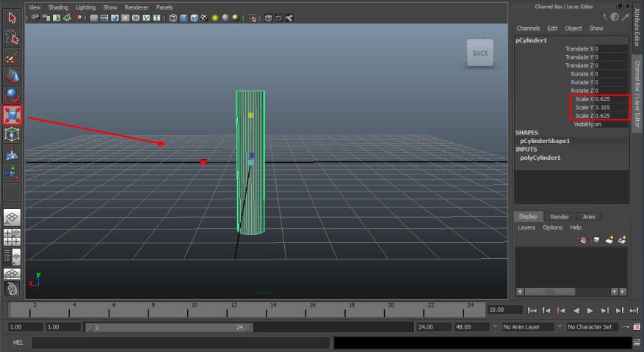Toggle the viewport grid display icon
The width and height of the screenshot is (644, 352).
94,18
